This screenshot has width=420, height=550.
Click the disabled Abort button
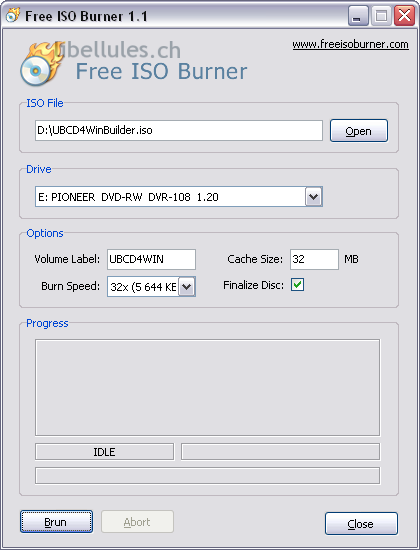(x=137, y=522)
